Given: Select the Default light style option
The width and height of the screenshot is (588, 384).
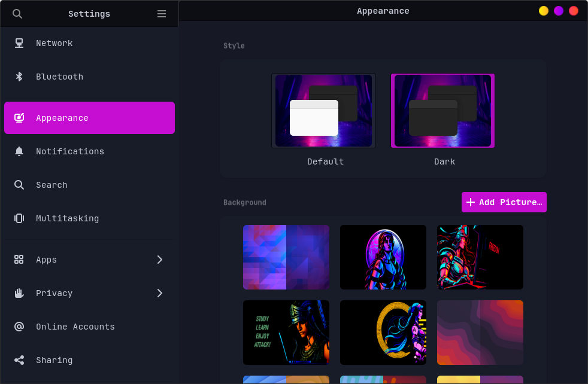Looking at the screenshot, I should 323,111.
